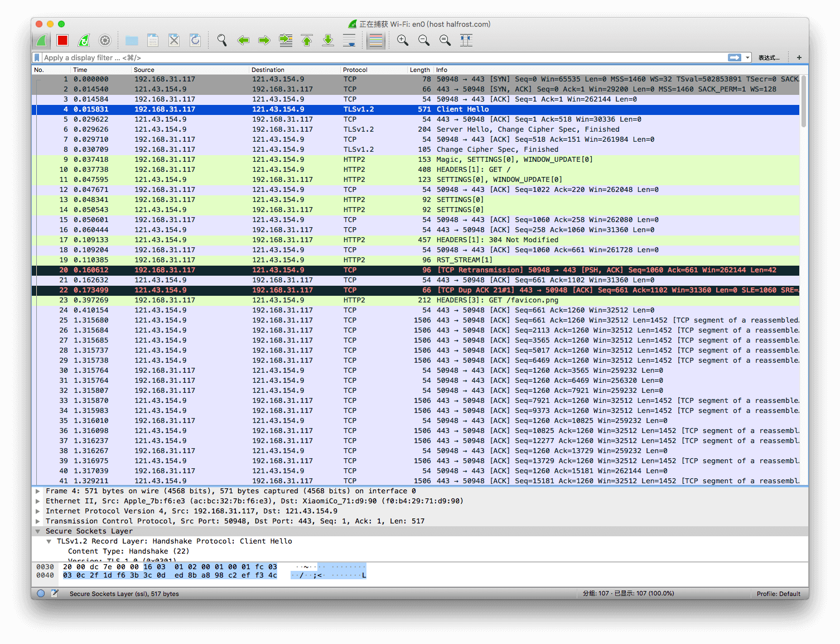Click the display filter bookmark icon
Screen dimensions: 840x644
[37, 57]
